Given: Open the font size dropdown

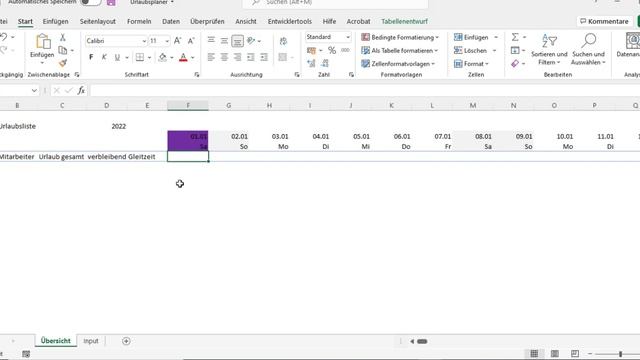Looking at the screenshot, I should tap(167, 41).
